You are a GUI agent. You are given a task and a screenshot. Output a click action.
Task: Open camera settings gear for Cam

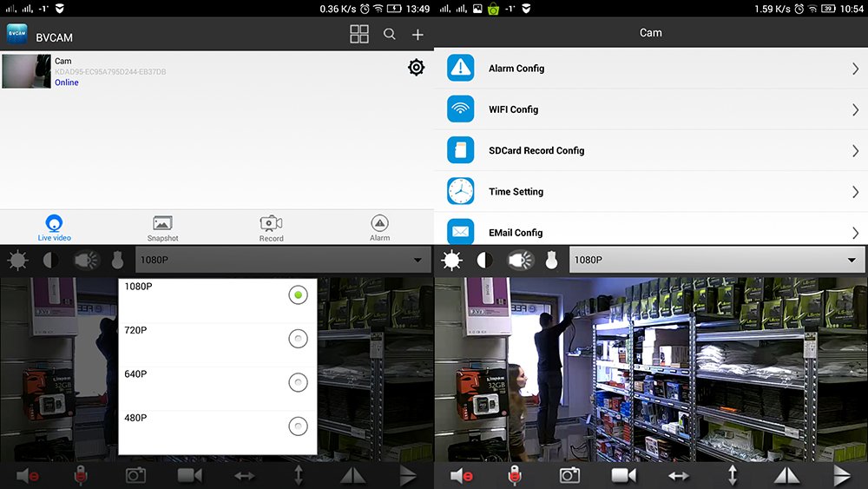coord(417,68)
